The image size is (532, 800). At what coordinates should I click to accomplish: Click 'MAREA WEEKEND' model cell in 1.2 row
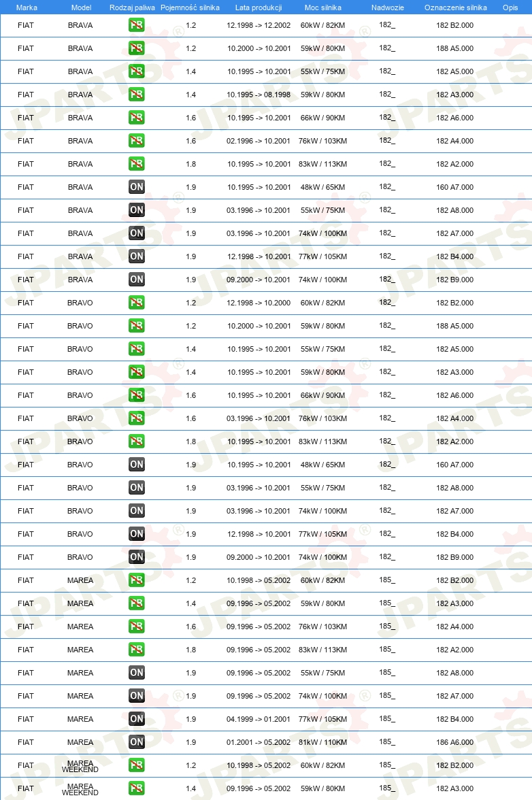(x=80, y=766)
